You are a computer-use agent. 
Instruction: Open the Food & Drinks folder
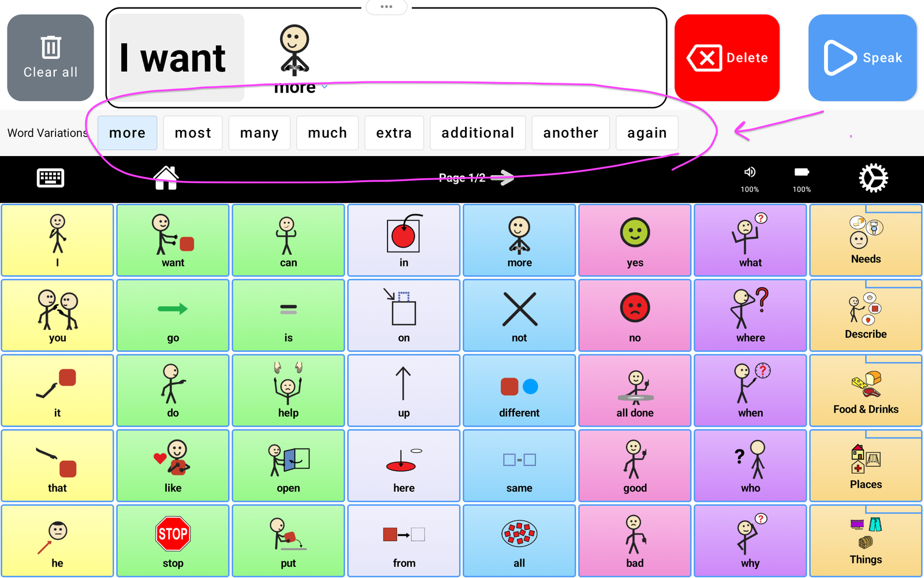pyautogui.click(x=866, y=390)
